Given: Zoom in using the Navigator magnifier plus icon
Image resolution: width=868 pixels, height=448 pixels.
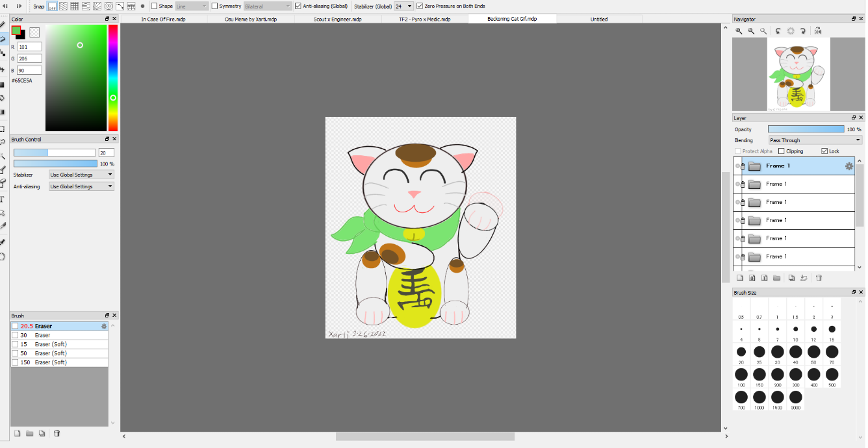Looking at the screenshot, I should coord(739,31).
